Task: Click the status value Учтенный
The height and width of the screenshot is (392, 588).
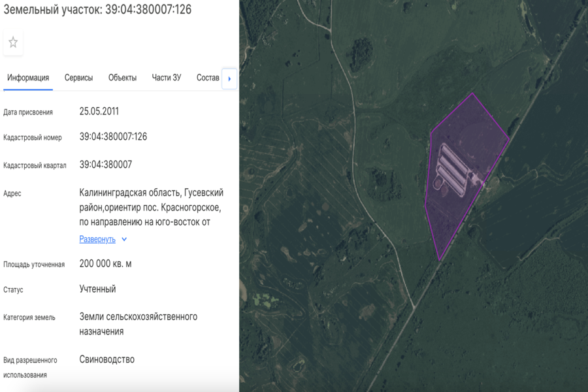Action: point(96,288)
